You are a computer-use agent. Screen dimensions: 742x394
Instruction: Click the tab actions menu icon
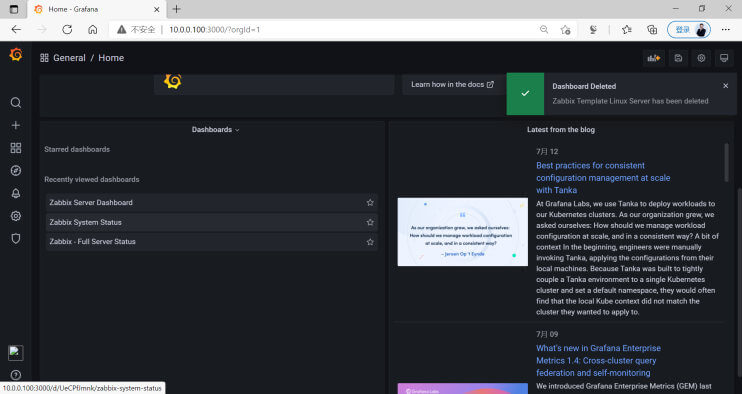pyautogui.click(x=14, y=9)
